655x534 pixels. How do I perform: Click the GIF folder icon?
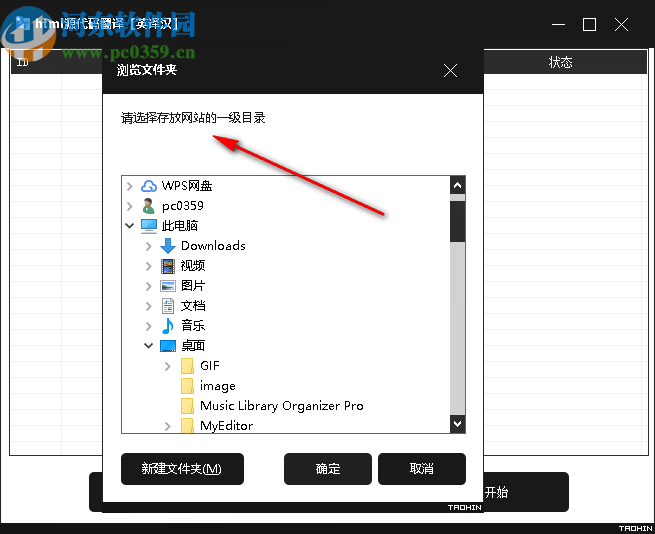[x=187, y=366]
